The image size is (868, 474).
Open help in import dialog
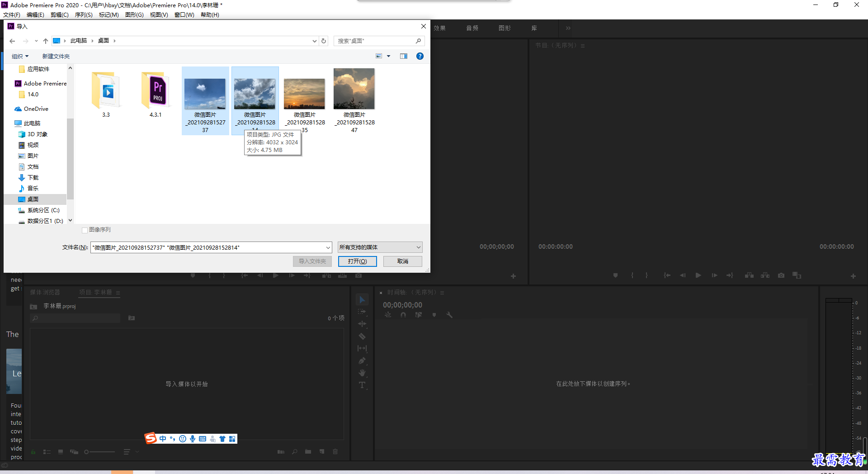click(x=420, y=56)
